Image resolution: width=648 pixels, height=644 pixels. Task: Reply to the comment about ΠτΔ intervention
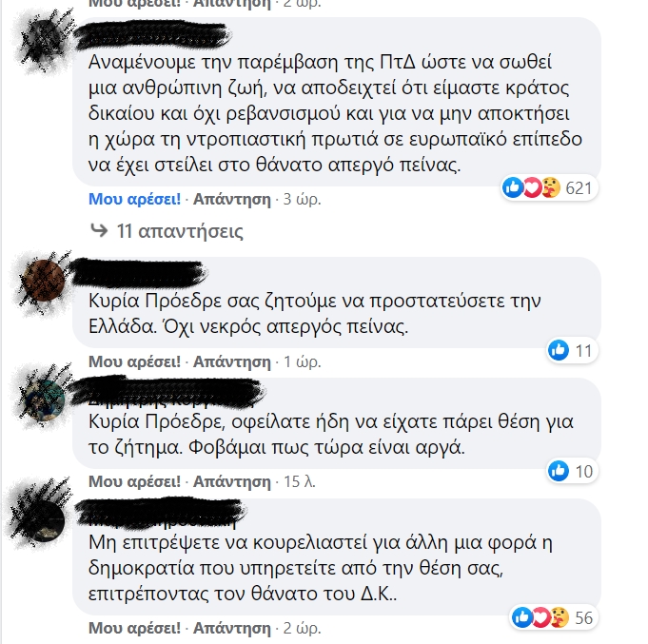pos(232,199)
